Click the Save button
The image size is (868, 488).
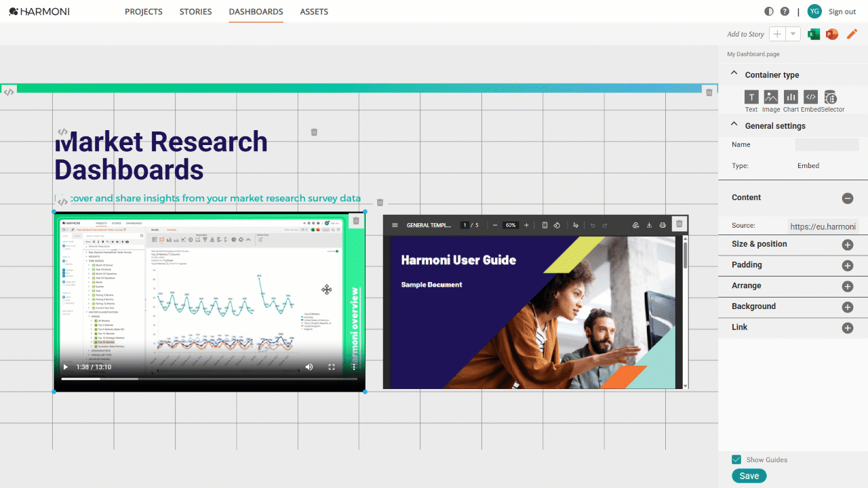(x=749, y=476)
